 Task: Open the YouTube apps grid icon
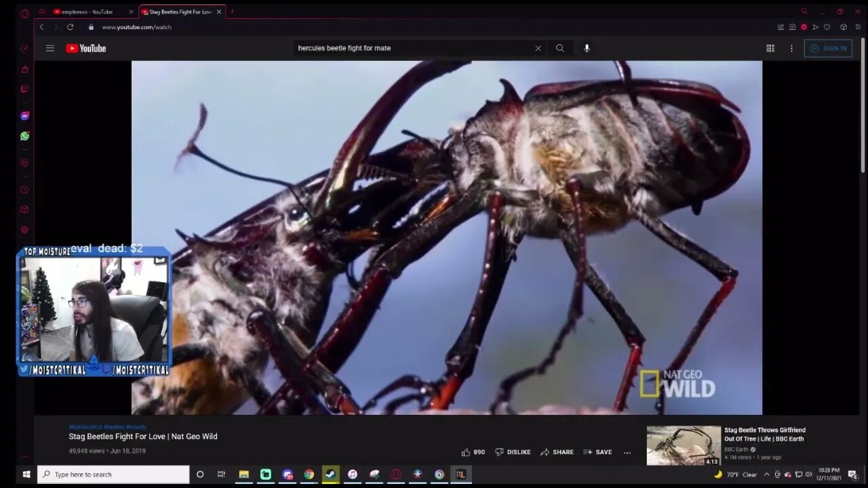770,48
